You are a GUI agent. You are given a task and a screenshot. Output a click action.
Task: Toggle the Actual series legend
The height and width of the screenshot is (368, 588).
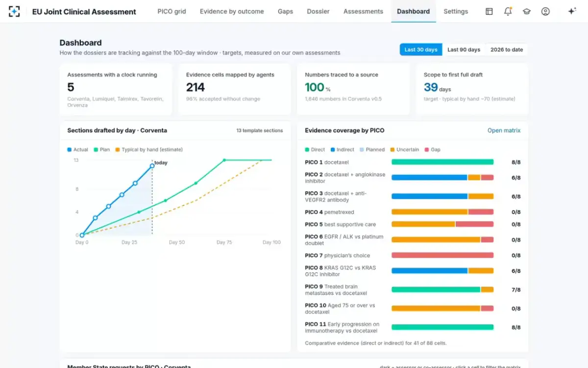click(78, 150)
